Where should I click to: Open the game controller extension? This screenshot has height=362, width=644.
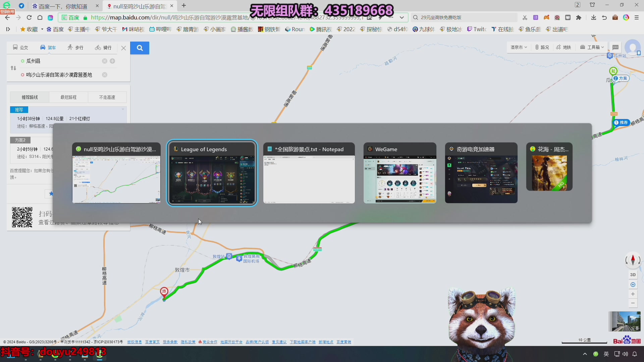point(546,17)
